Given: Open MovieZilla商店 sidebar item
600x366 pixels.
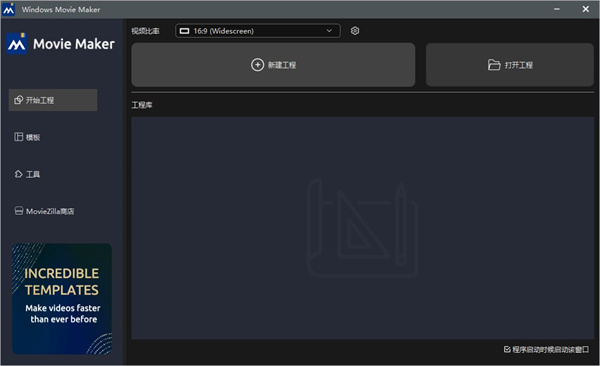Looking at the screenshot, I should tap(44, 211).
